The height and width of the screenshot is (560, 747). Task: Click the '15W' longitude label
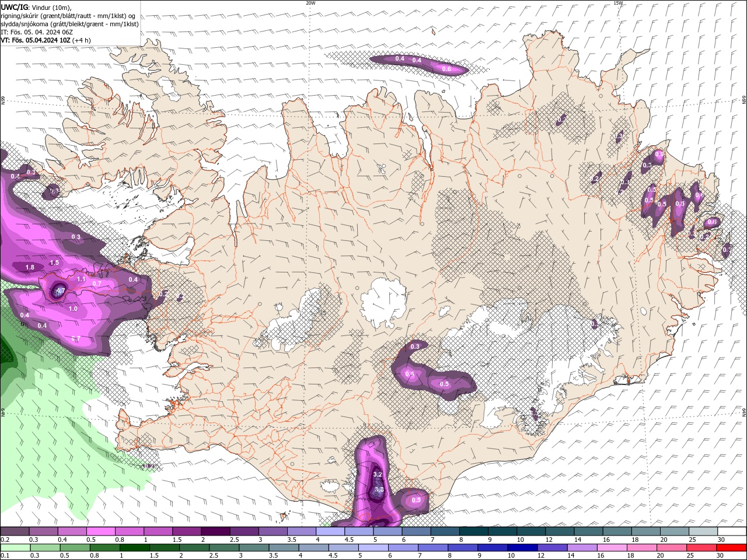coord(618,3)
